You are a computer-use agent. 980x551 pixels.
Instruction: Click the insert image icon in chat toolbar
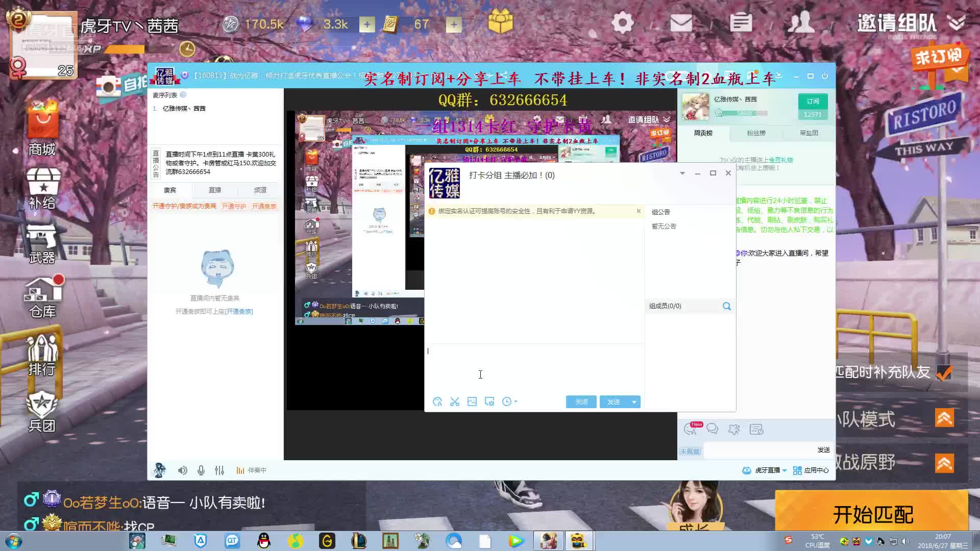[x=472, y=402]
